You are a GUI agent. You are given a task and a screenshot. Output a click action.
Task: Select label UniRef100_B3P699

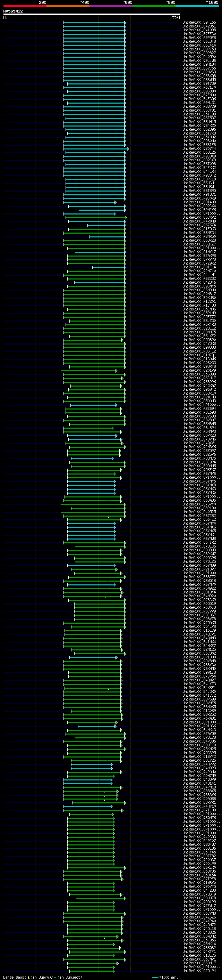(199, 699)
